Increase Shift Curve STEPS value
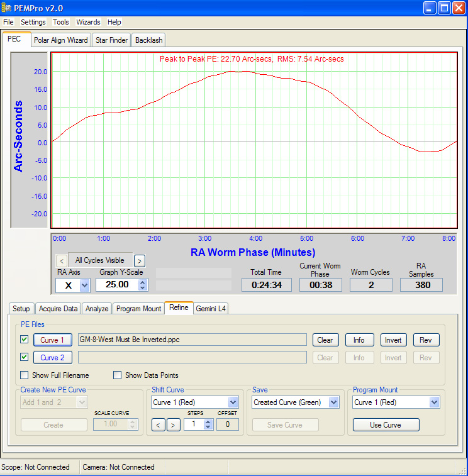Viewport: 468px width, 476px height. click(208, 422)
